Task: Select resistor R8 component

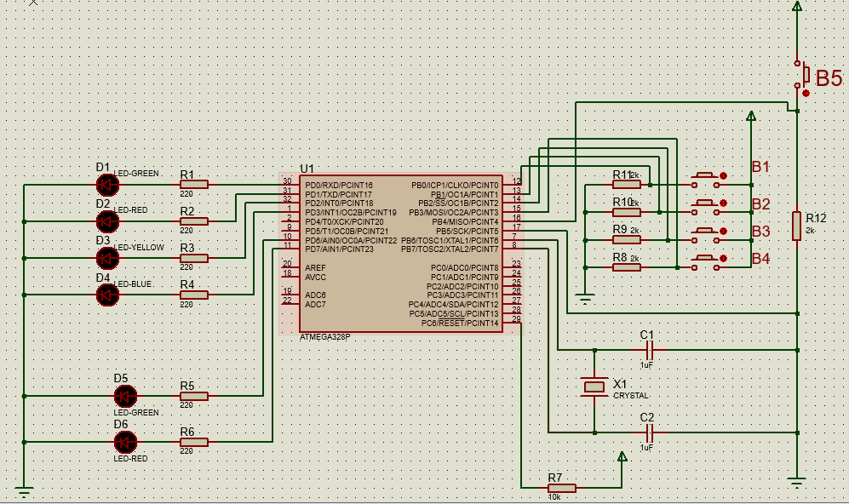Action: pos(627,267)
